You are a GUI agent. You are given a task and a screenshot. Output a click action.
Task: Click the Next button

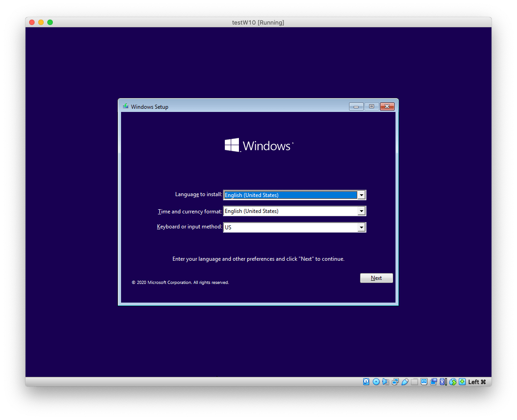[376, 278]
